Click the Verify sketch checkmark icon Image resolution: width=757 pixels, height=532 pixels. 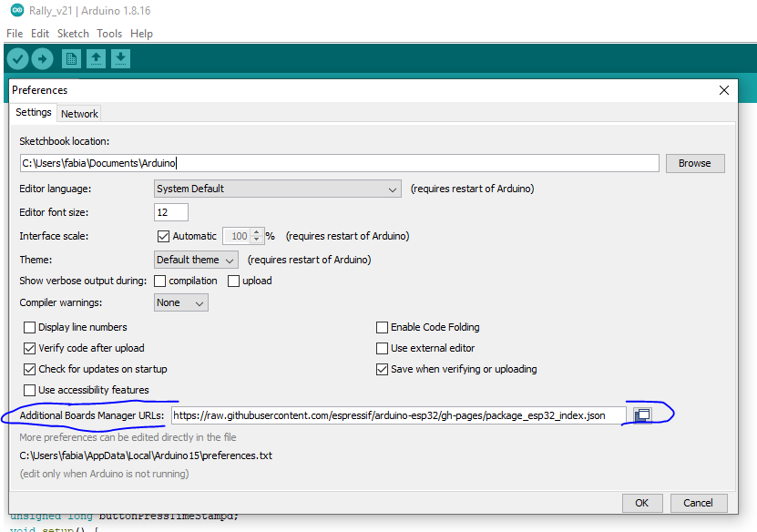(17, 59)
